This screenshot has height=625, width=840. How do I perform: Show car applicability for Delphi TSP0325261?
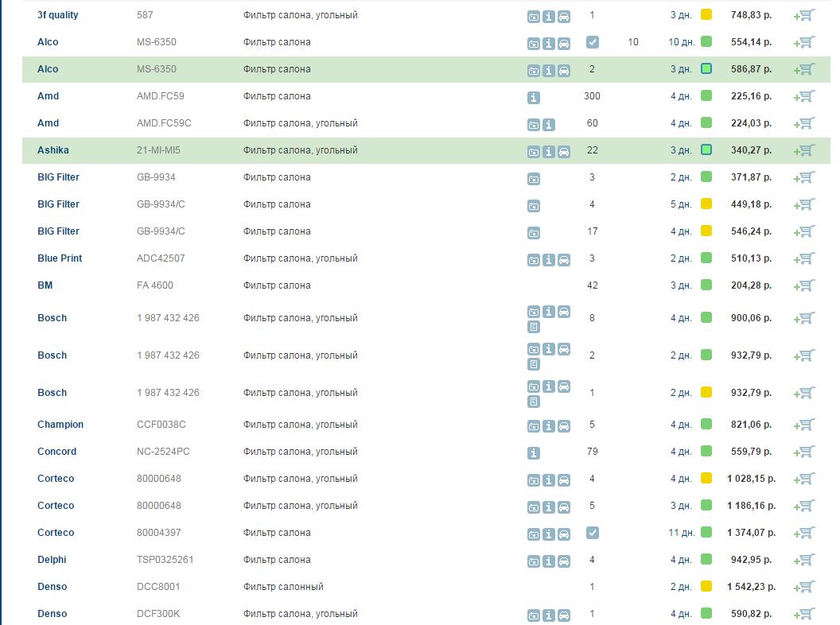pos(564,561)
